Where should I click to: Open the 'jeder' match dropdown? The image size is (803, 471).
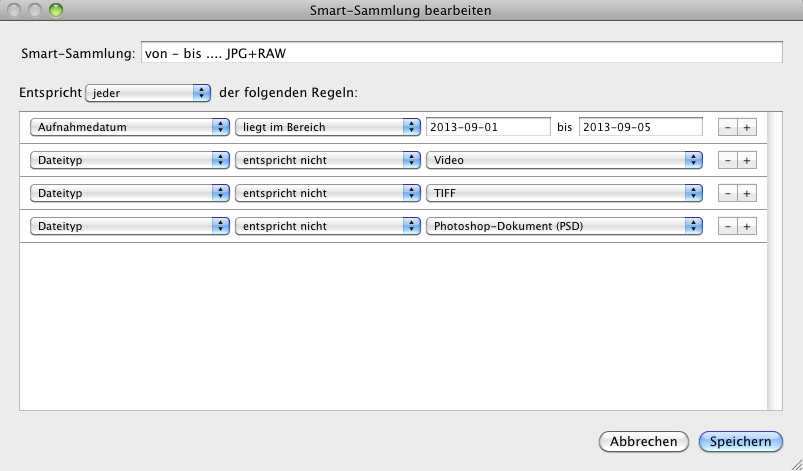tap(148, 92)
